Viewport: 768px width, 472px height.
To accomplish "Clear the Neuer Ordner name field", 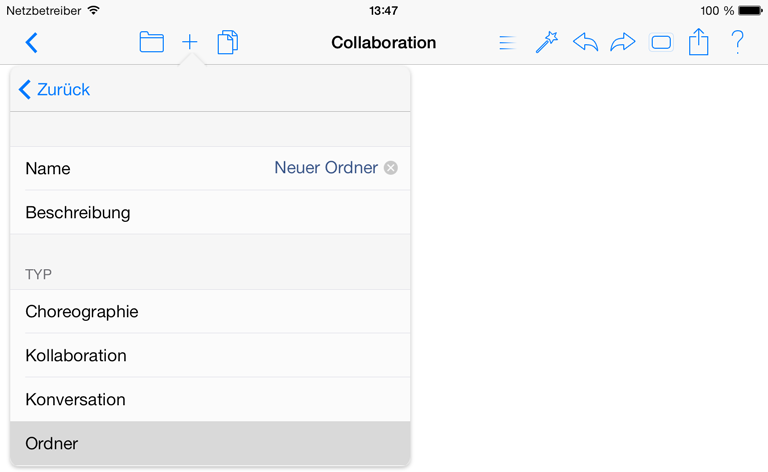I will [x=390, y=168].
